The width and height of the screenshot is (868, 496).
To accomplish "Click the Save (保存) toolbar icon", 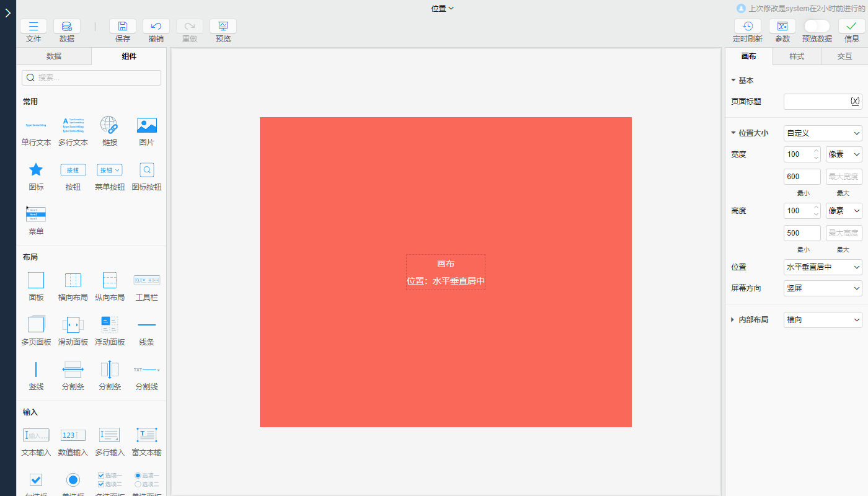I will 123,26.
